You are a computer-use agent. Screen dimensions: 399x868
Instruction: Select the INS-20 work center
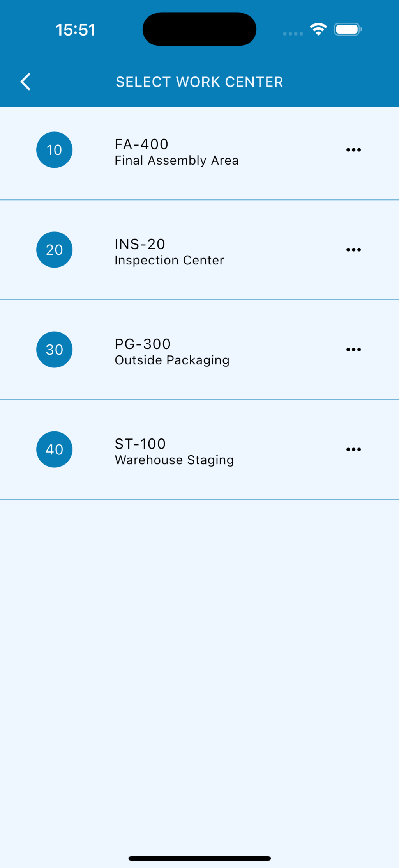(140, 244)
